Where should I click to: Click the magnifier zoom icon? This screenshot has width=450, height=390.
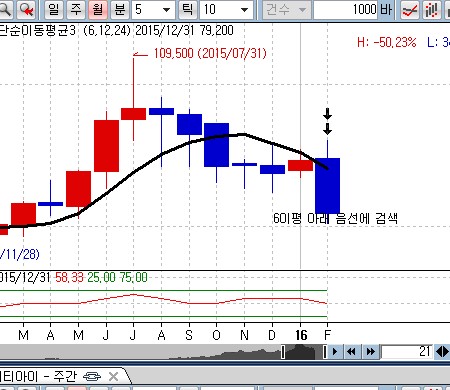(x=5, y=10)
